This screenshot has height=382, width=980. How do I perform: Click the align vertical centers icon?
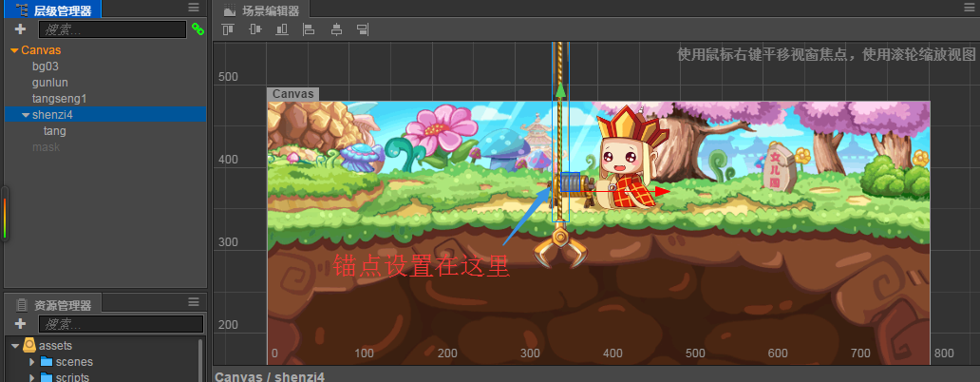[255, 29]
